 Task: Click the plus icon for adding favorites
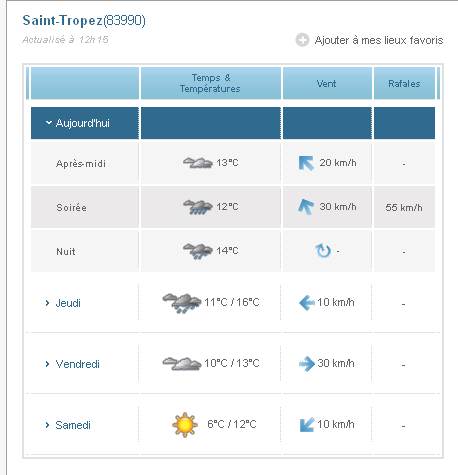302,40
